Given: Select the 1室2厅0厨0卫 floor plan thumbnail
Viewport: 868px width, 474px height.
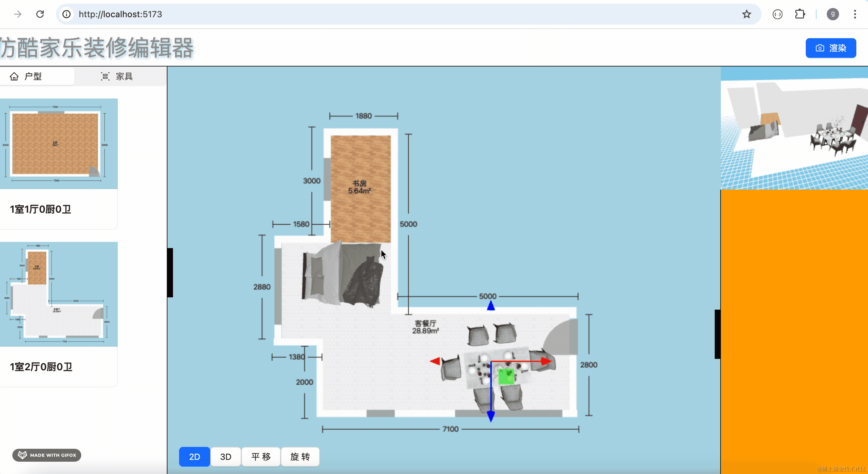Looking at the screenshot, I should [58, 294].
